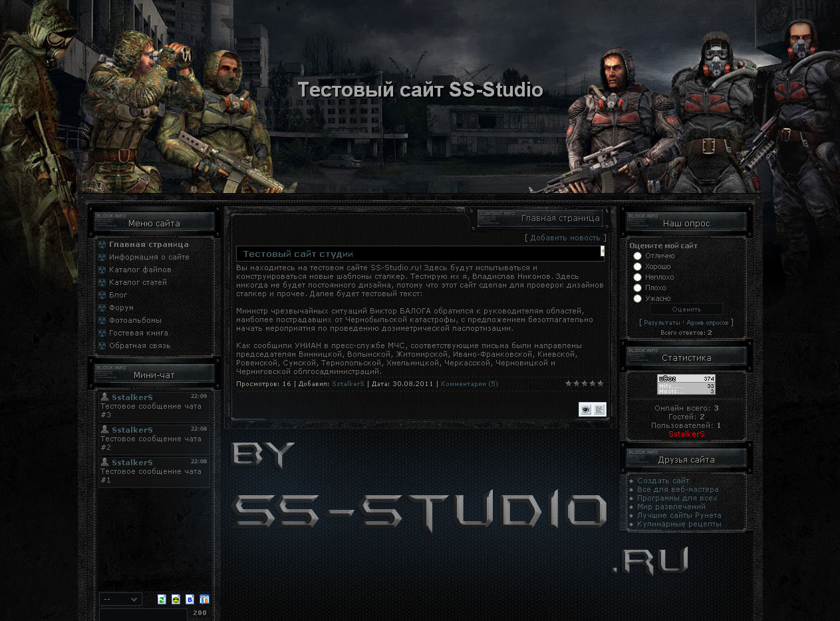Open the Создать сайт friend link

click(663, 481)
